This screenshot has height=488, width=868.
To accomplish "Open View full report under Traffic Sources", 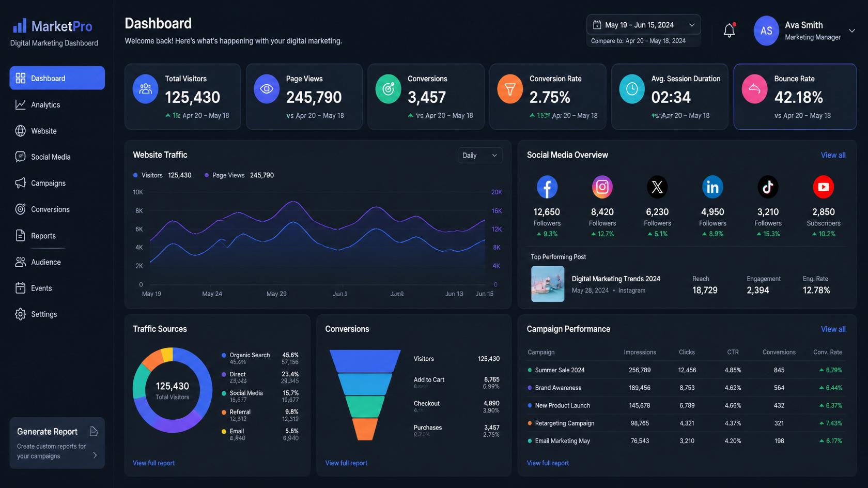I will coord(153,463).
